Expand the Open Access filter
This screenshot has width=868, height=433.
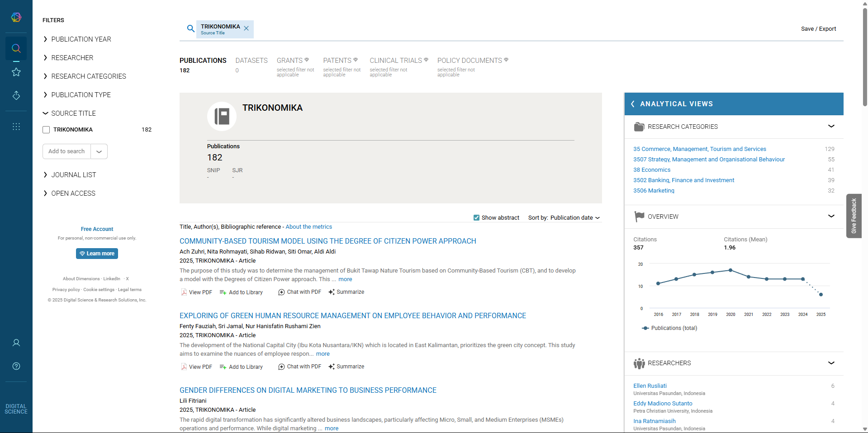click(x=69, y=193)
